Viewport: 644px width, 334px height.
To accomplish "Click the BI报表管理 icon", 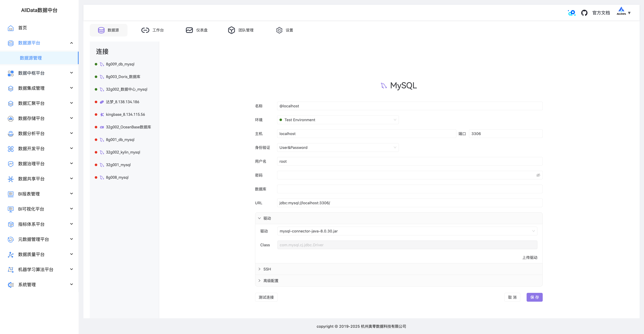I will (x=10, y=194).
